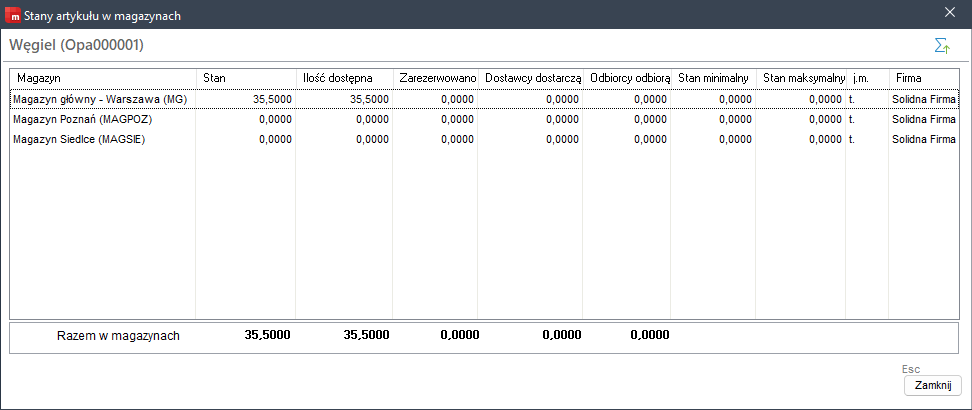Image resolution: width=972 pixels, height=410 pixels.
Task: Click the 35,5000 Stan value for Warszawa
Action: 272,99
